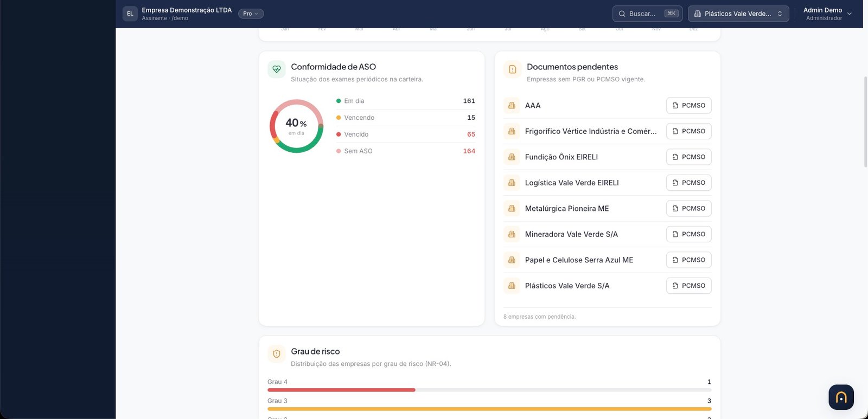Click the Vencido count 65
The height and width of the screenshot is (419, 868).
pyautogui.click(x=471, y=134)
